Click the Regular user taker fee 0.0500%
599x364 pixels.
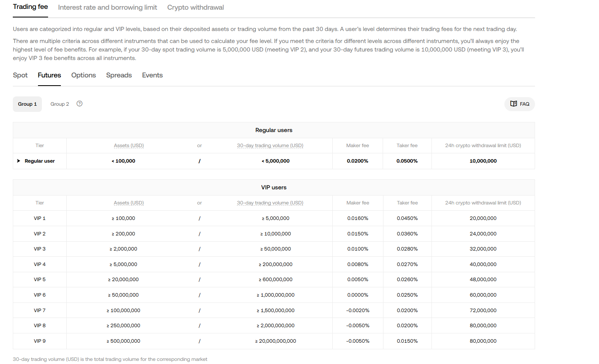coord(407,161)
